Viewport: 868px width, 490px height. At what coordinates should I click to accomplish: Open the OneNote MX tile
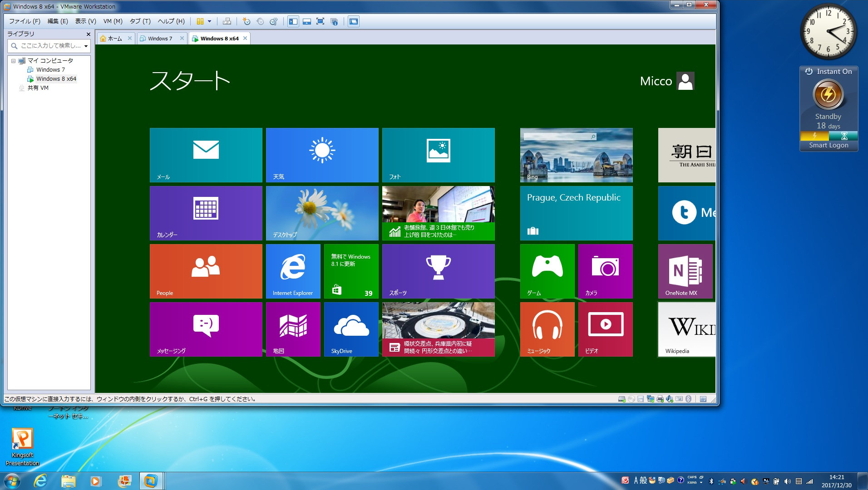(686, 271)
